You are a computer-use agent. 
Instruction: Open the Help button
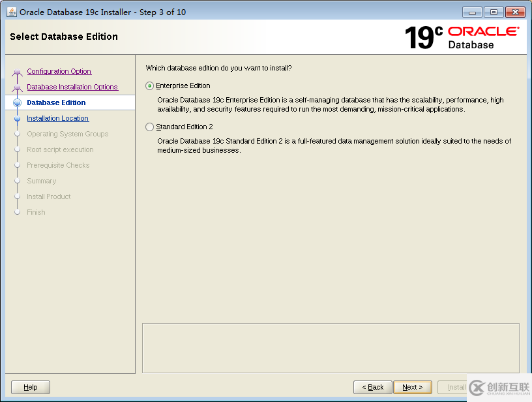[x=31, y=387]
